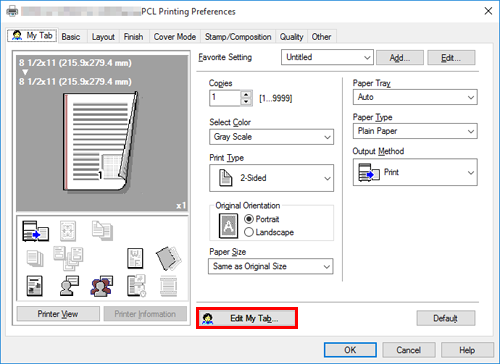Click the printer icon in title bar
Screen dimensions: 500x364
click(12, 11)
